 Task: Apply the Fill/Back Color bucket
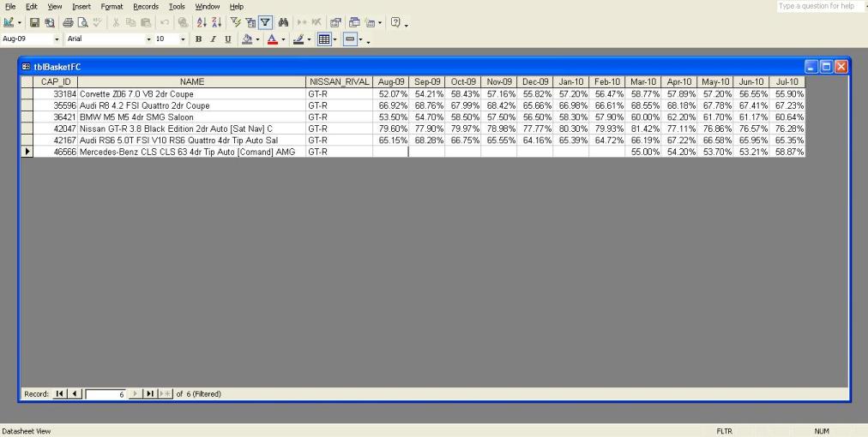click(x=247, y=39)
